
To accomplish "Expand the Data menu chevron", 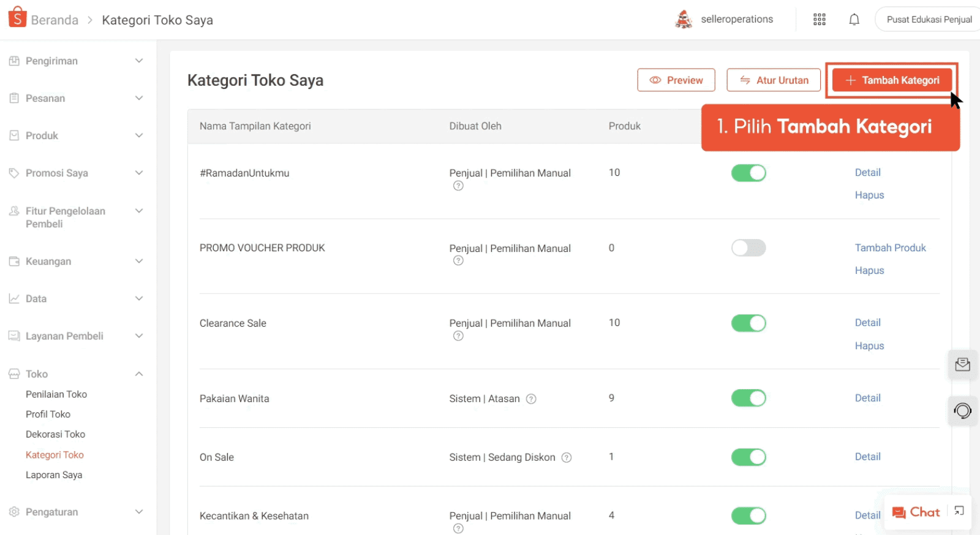I will coord(139,298).
